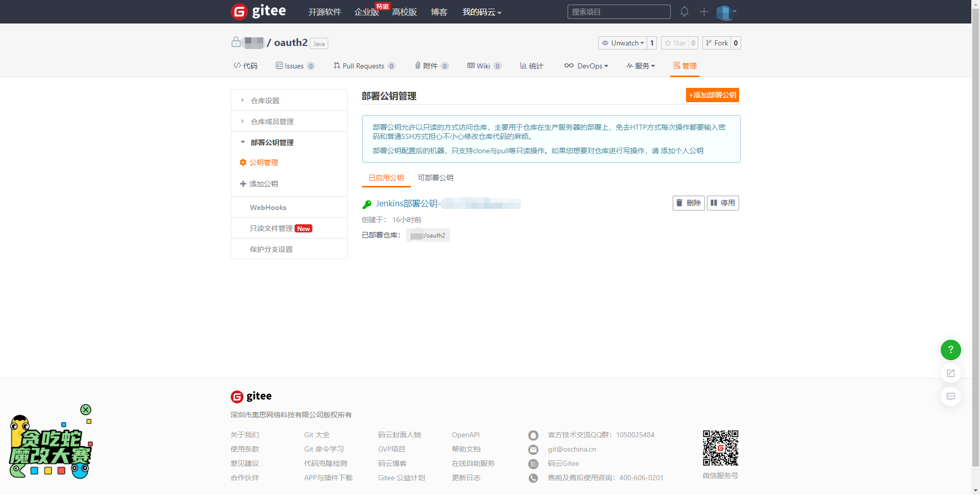Click the 公钥管理 gear icon in sidebar

243,162
